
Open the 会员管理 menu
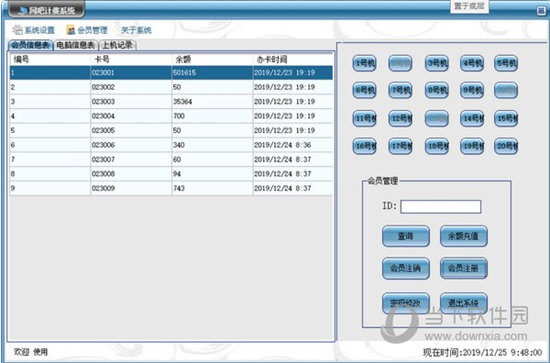point(87,30)
